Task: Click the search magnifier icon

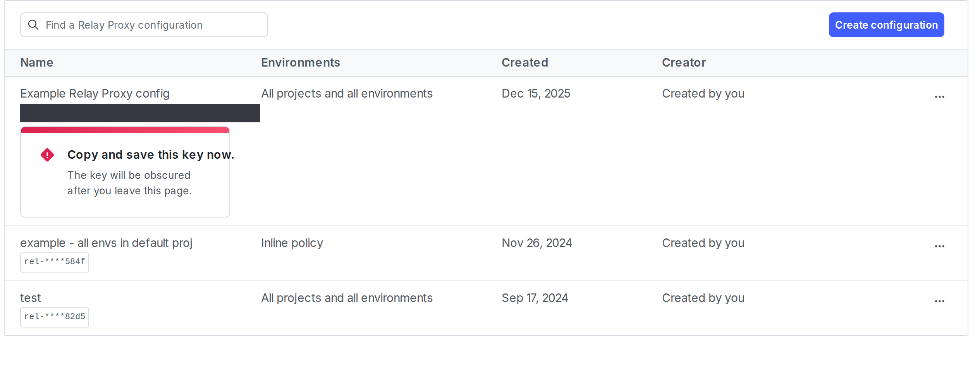Action: [x=34, y=25]
